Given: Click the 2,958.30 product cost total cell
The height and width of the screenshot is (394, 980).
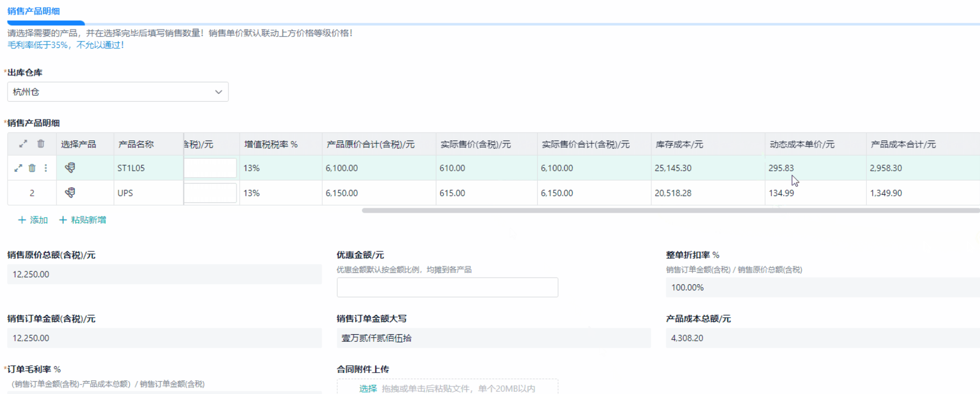Looking at the screenshot, I should pos(923,168).
